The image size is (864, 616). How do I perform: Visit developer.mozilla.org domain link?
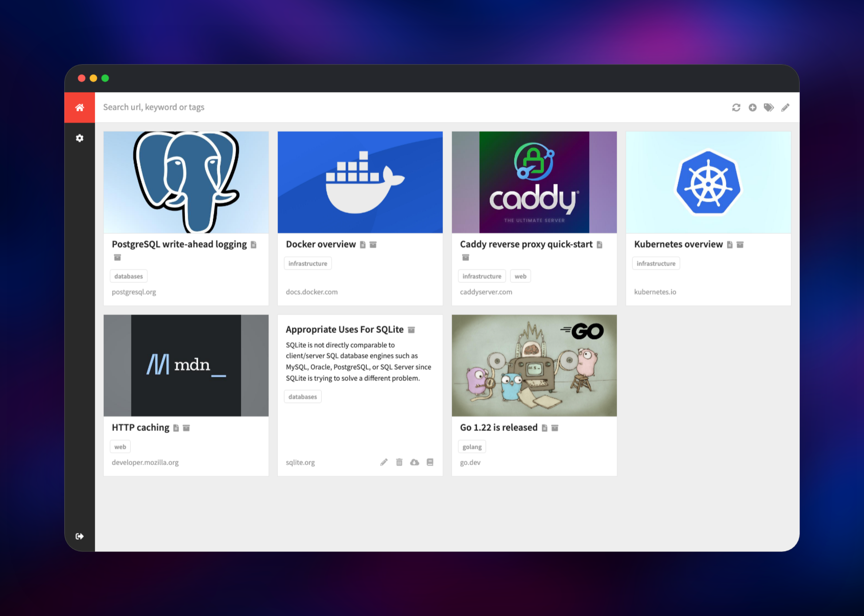coord(145,462)
